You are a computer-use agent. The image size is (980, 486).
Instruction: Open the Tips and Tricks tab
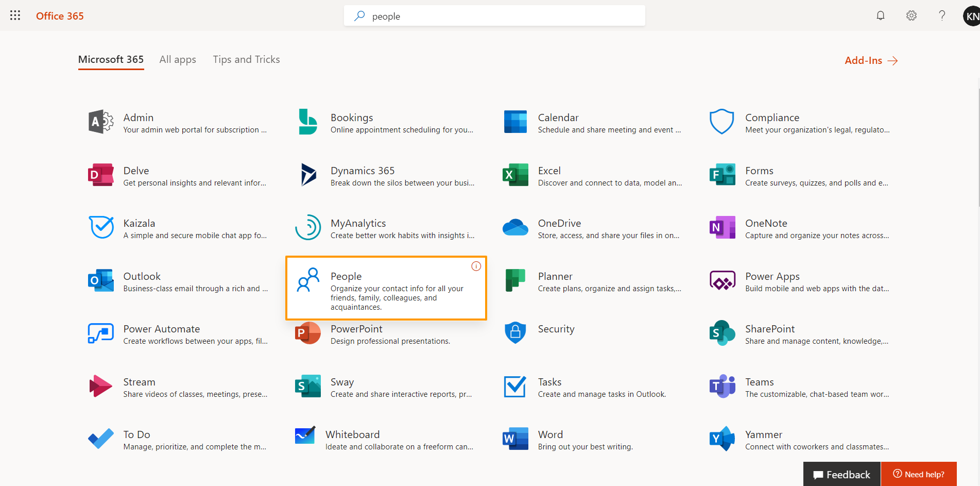click(246, 60)
